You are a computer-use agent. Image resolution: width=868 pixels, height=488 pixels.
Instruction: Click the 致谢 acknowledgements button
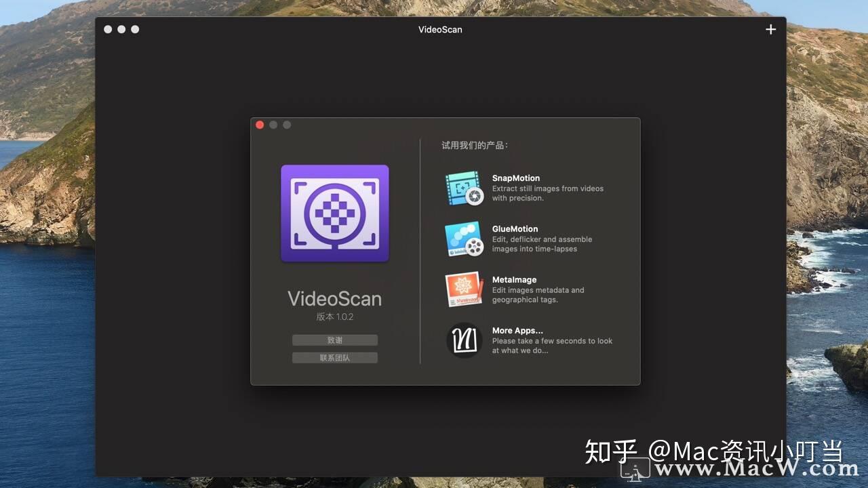coord(335,340)
